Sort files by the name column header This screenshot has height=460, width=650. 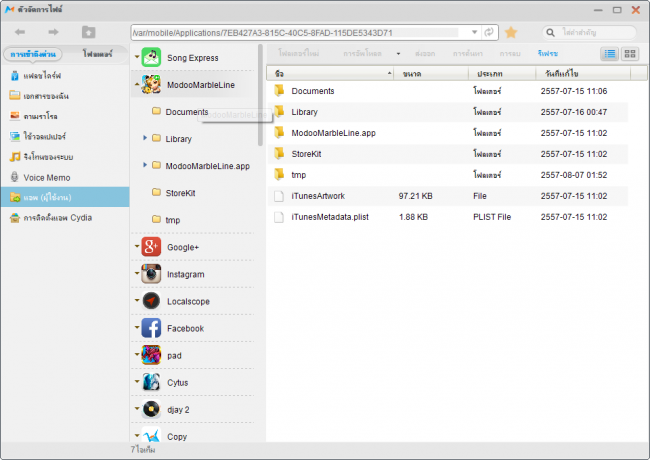click(330, 73)
